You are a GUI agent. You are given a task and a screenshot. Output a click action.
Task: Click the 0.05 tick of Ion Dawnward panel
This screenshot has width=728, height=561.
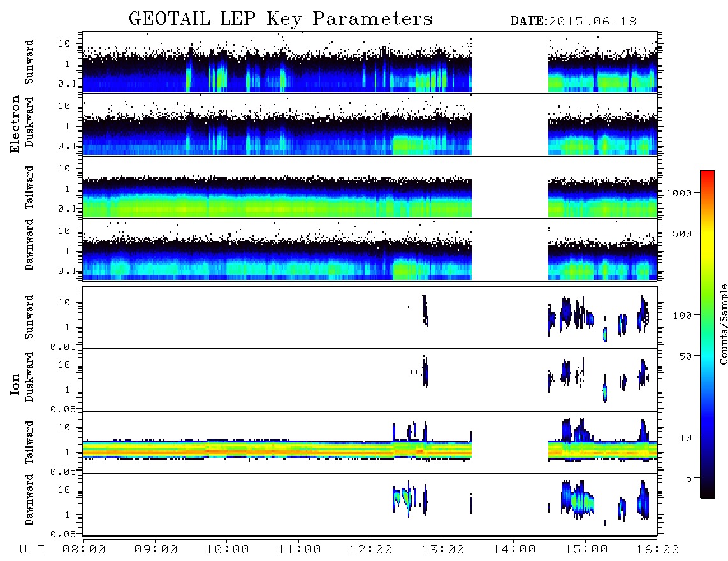click(x=62, y=534)
